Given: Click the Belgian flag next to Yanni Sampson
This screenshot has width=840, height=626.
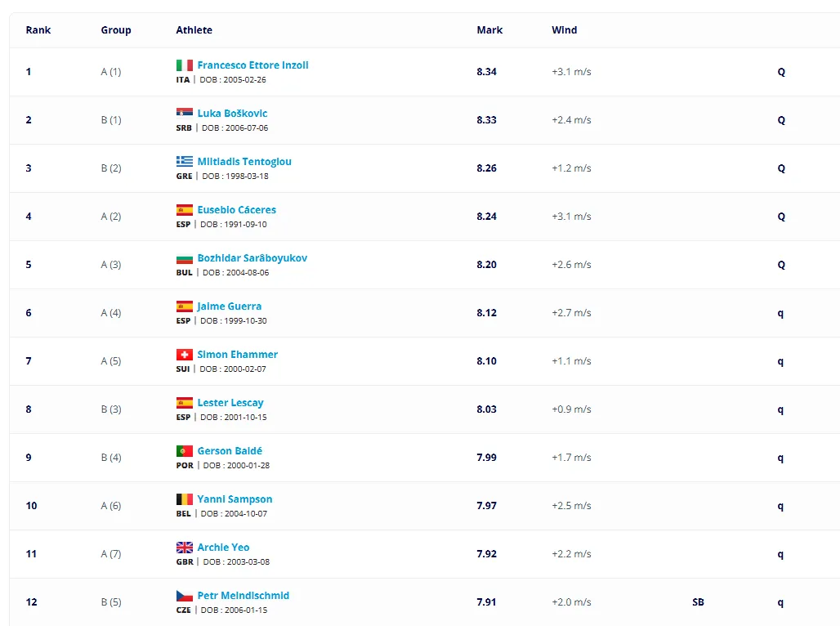Looking at the screenshot, I should [185, 499].
